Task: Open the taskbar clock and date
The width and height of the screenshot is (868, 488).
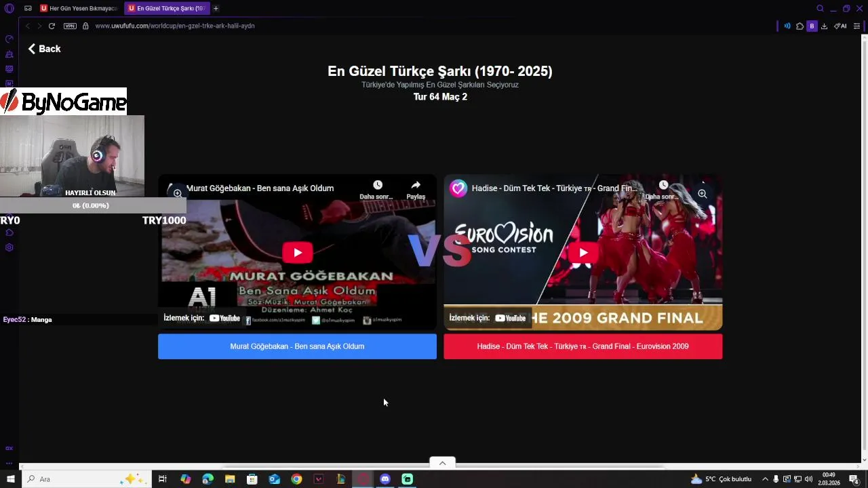Action: (x=829, y=479)
